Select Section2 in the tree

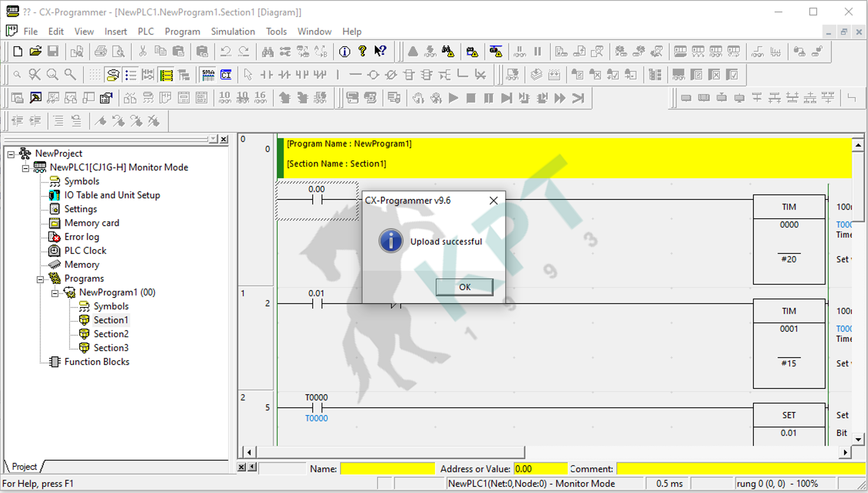[111, 334]
